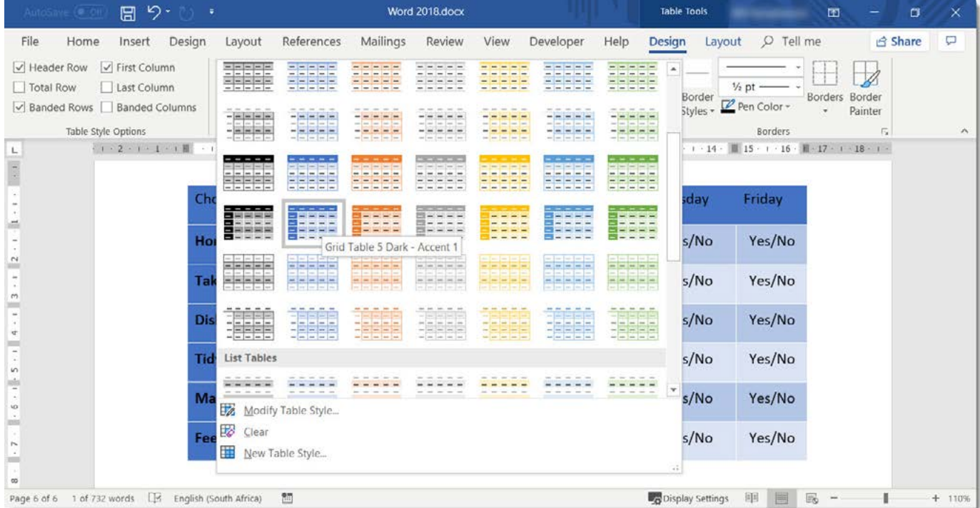
Task: Click the Borders grid icon
Action: 824,73
